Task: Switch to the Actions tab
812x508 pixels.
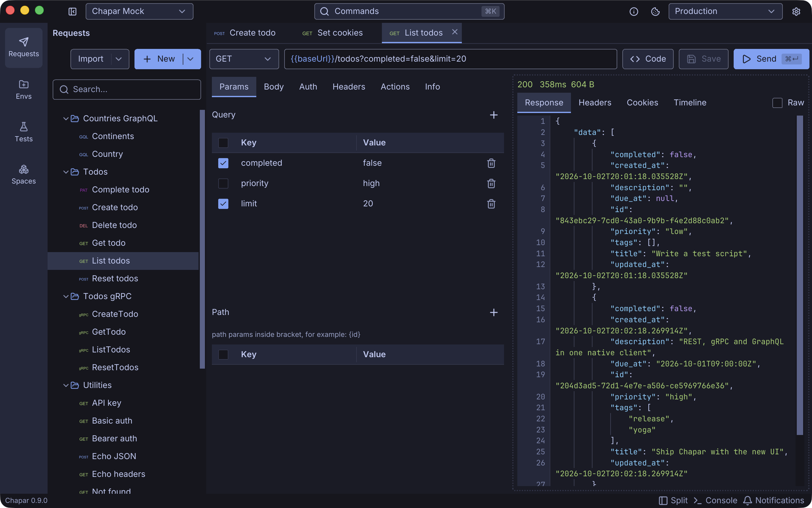Action: 395,87
